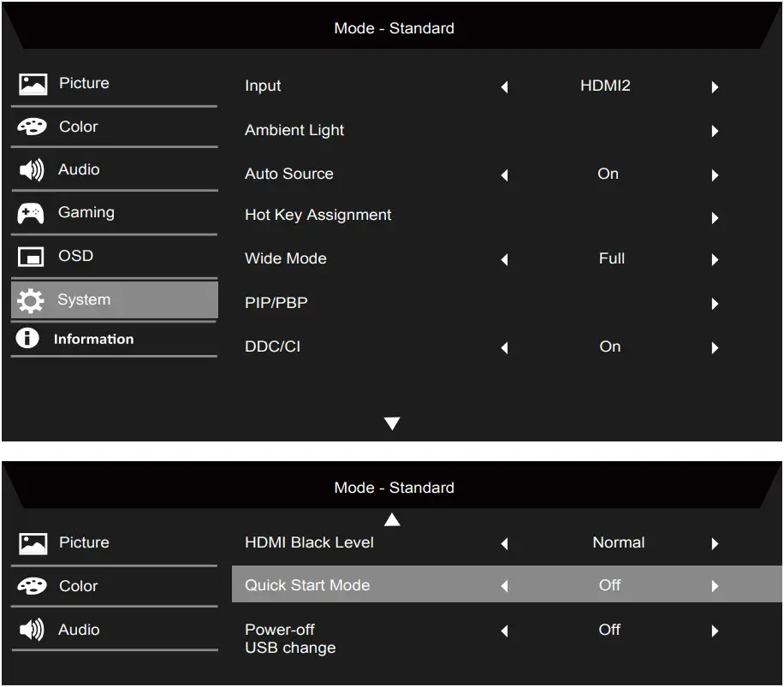Select the Gaming gamepad icon
The height and width of the screenshot is (687, 784).
pyautogui.click(x=32, y=212)
